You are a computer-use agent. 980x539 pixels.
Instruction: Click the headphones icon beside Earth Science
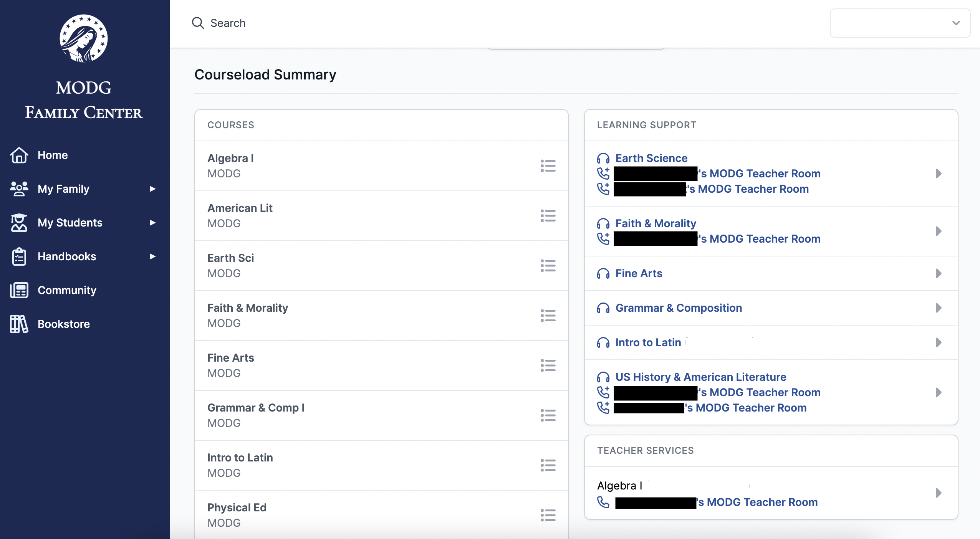603,158
